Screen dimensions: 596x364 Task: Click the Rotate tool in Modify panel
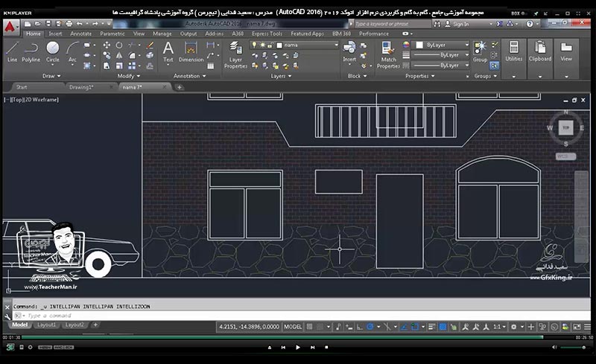119,45
